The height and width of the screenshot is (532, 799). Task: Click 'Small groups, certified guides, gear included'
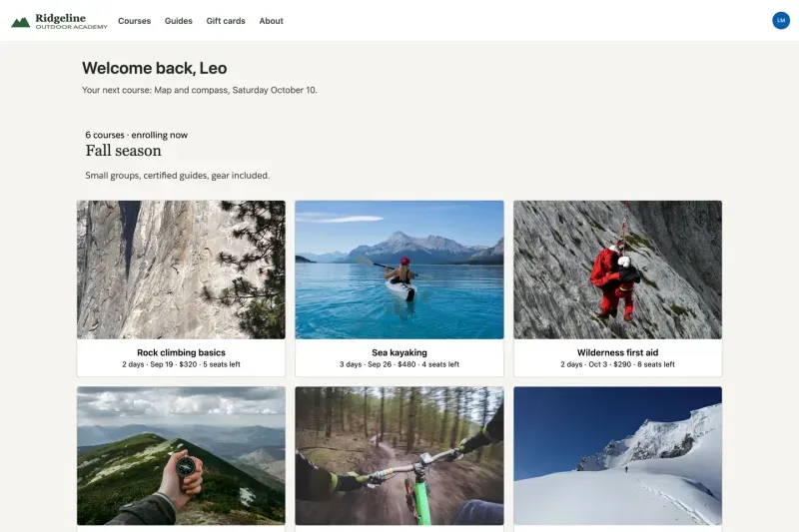[x=178, y=176]
